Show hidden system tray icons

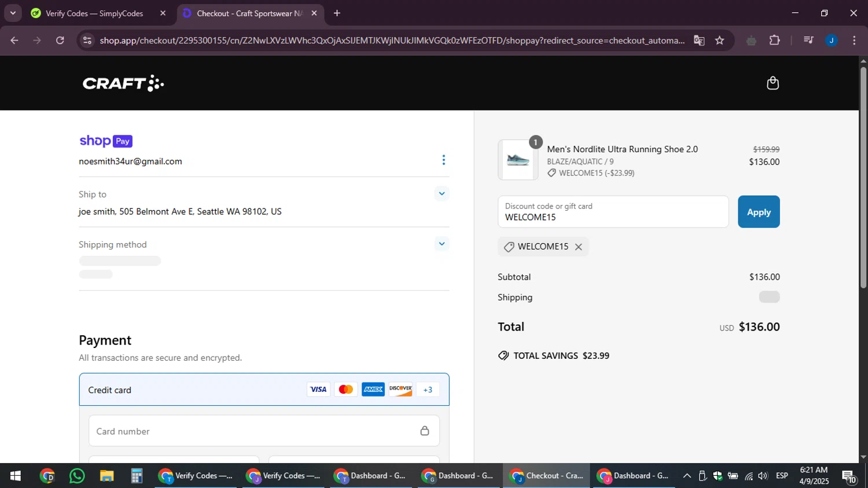click(x=687, y=476)
